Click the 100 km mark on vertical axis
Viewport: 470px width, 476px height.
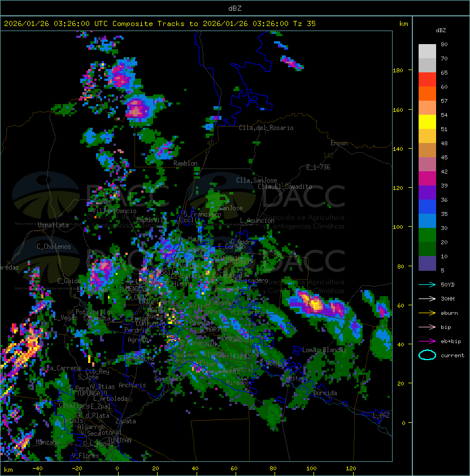tap(398, 227)
